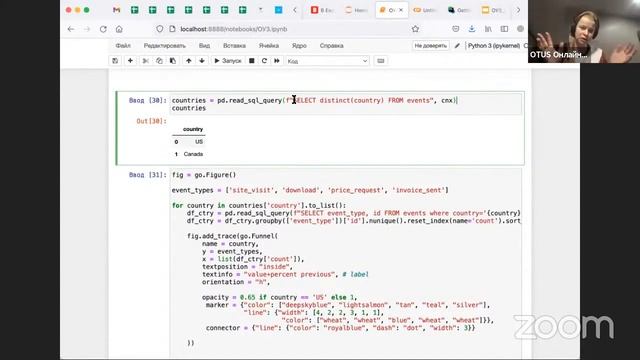Reload the page in the browser
Screen dimensions: 640x360
(x=103, y=29)
